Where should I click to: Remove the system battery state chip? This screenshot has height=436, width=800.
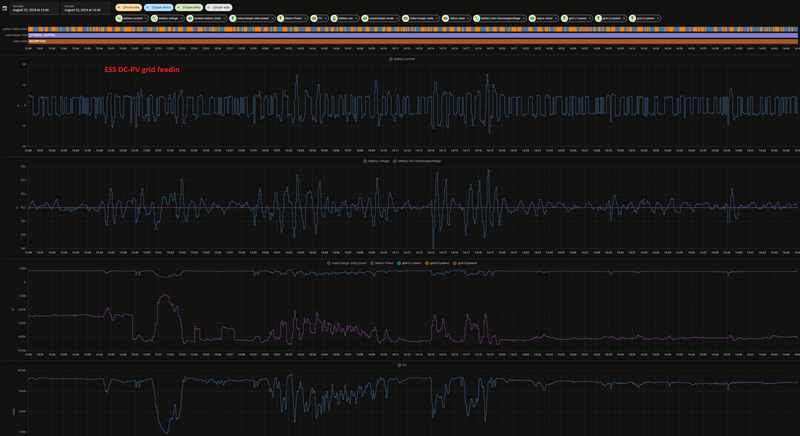[224, 18]
